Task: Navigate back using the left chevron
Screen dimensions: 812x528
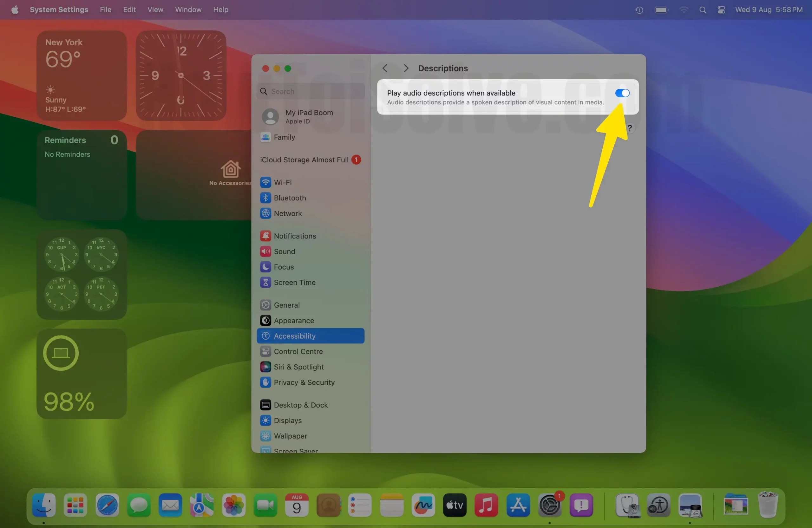Action: point(384,68)
